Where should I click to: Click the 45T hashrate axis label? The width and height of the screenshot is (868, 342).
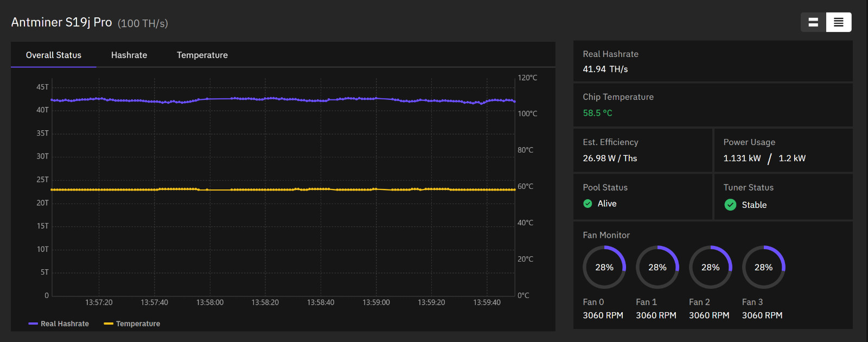42,87
